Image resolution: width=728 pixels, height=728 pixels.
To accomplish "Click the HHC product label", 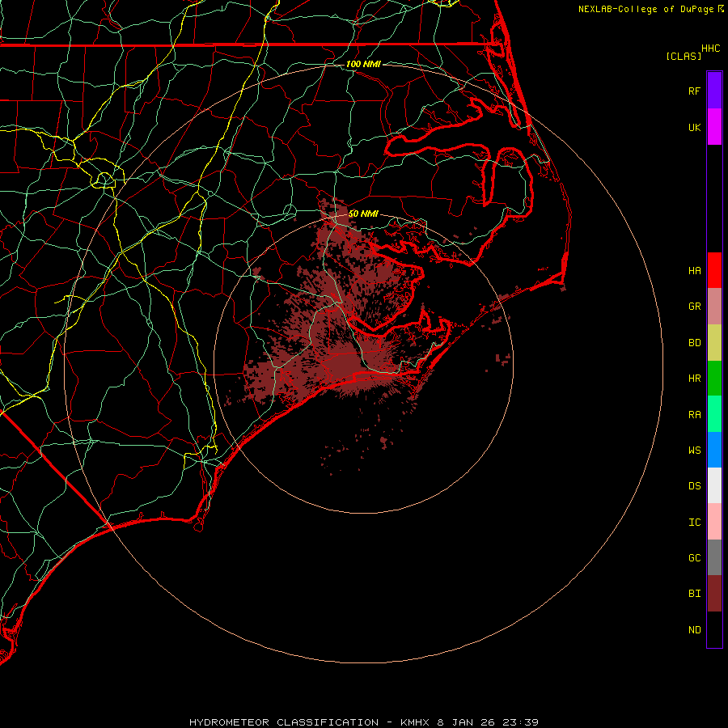I will (x=710, y=49).
